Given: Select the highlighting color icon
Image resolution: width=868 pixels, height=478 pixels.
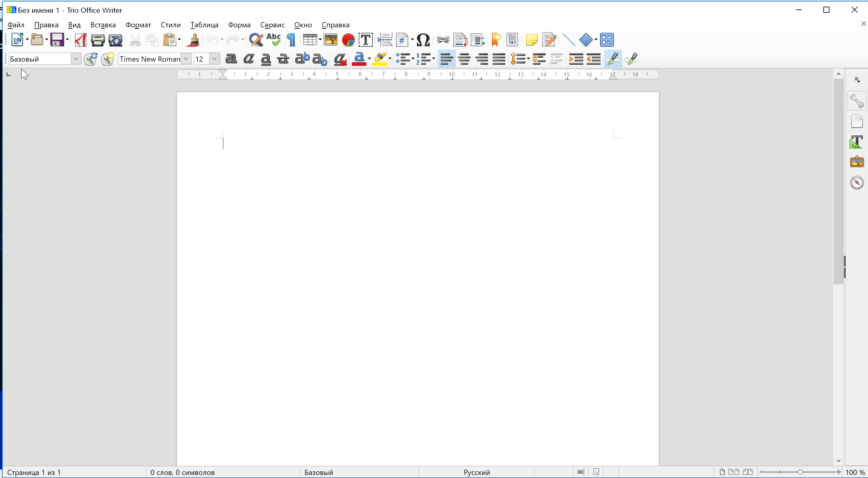Looking at the screenshot, I should coord(381,58).
